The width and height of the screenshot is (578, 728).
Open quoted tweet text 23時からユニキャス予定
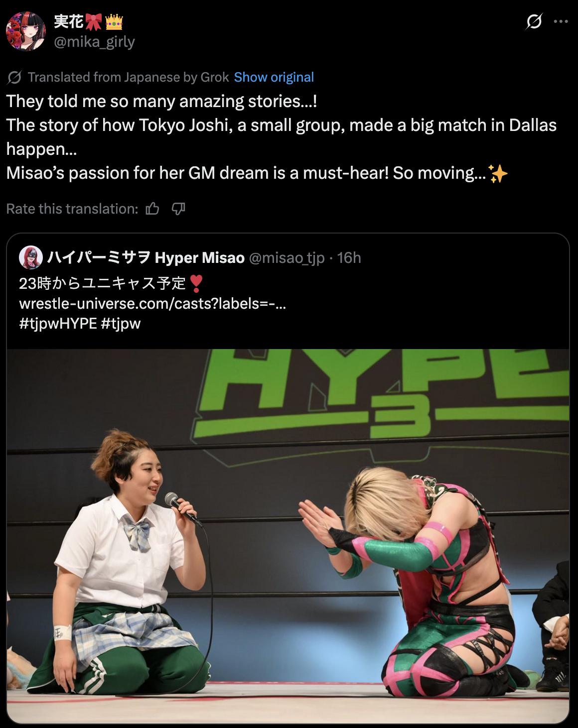click(102, 283)
